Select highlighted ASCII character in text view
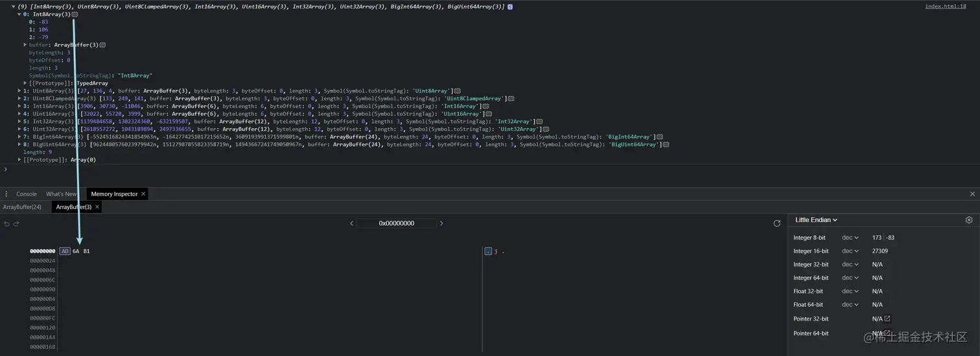The width and height of the screenshot is (980, 356). 488,251
